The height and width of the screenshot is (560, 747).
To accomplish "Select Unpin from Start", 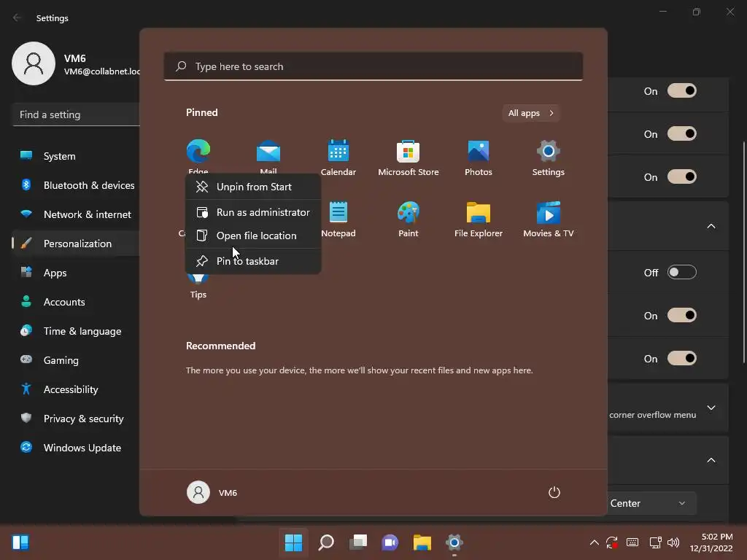I will (253, 187).
